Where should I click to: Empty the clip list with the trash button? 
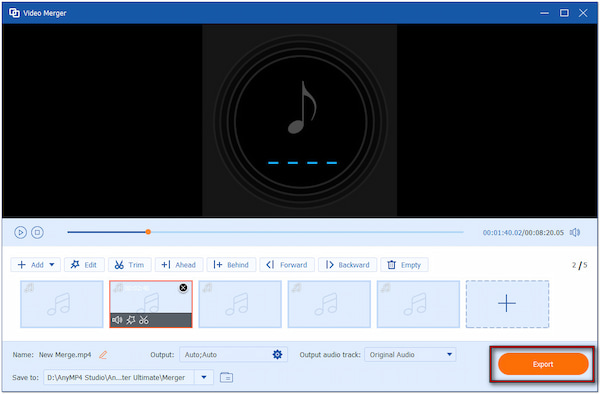pyautogui.click(x=404, y=265)
